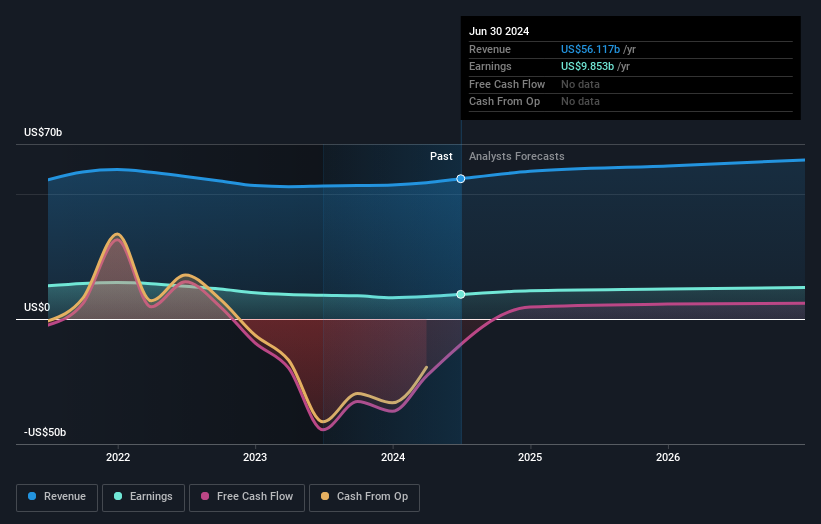Screen dimensions: 821x524
Task: Click the blue Revenue legend dot
Action: pos(32,496)
